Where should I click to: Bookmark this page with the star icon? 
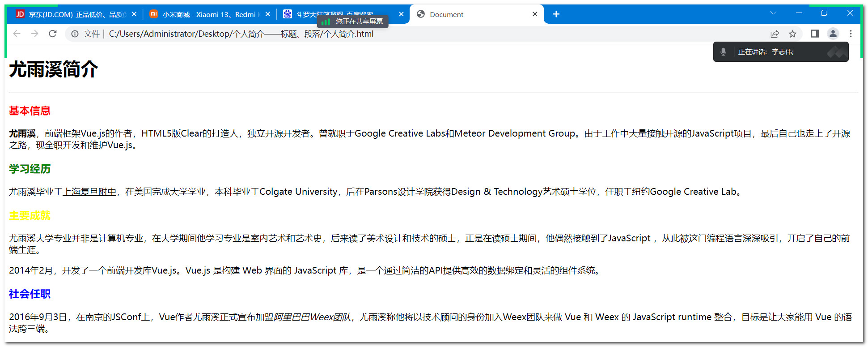tap(792, 34)
